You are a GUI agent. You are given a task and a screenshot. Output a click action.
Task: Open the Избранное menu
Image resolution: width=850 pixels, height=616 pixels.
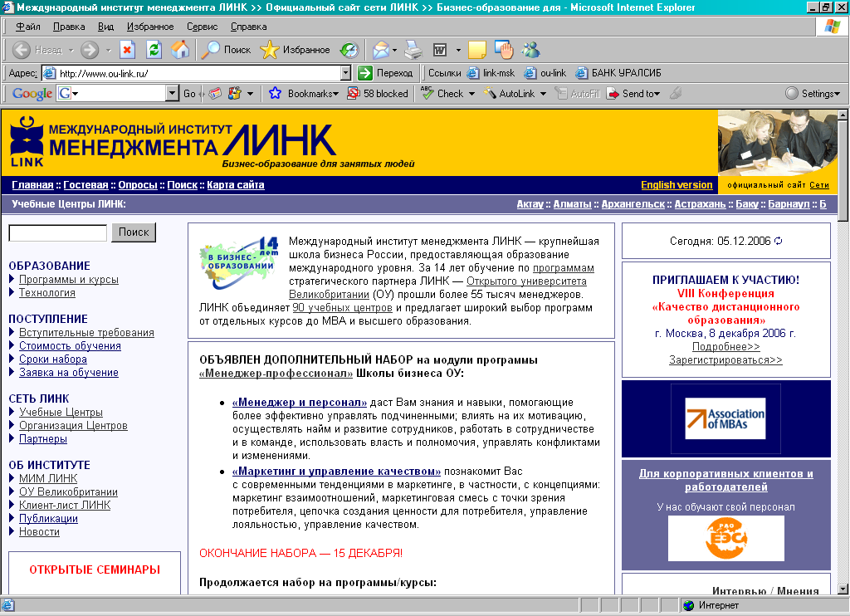point(150,27)
